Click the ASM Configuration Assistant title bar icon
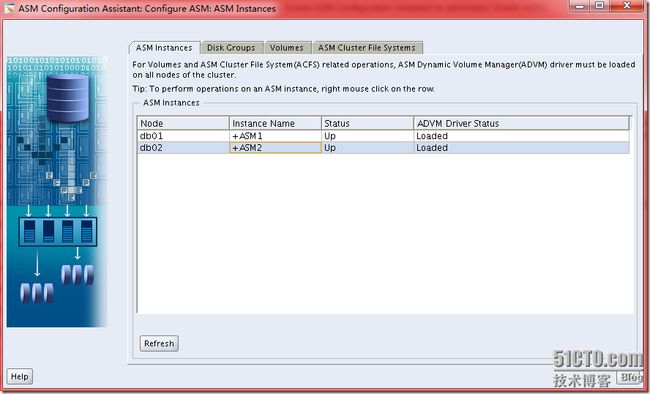Image resolution: width=650 pixels, height=394 pixels. [9, 8]
